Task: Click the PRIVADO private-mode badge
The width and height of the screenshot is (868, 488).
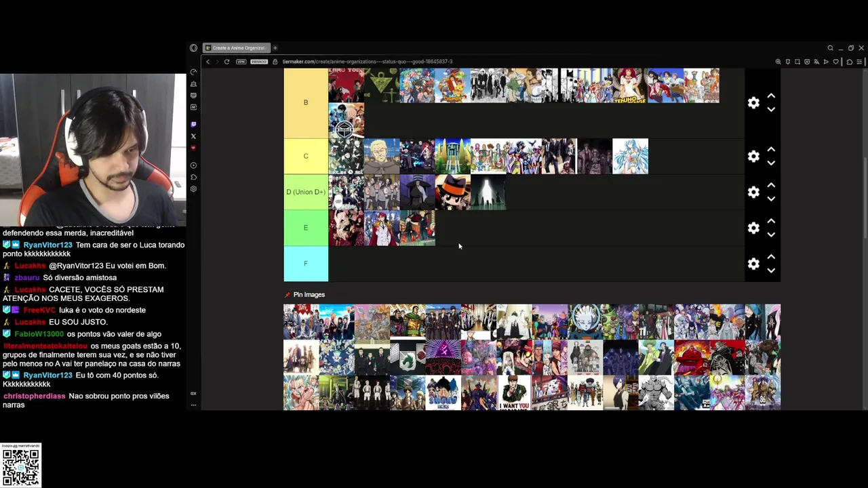Action: coord(259,62)
